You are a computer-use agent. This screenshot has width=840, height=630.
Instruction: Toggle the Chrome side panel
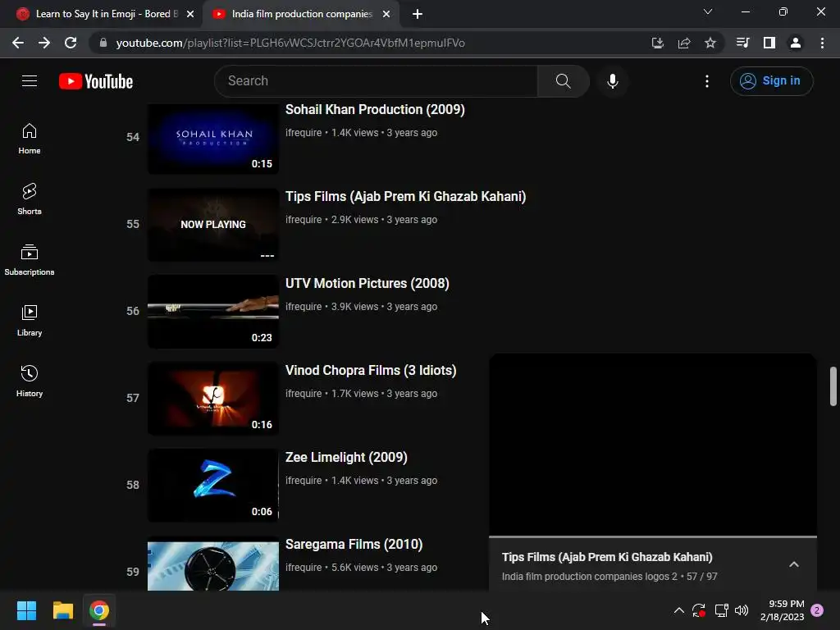click(769, 43)
